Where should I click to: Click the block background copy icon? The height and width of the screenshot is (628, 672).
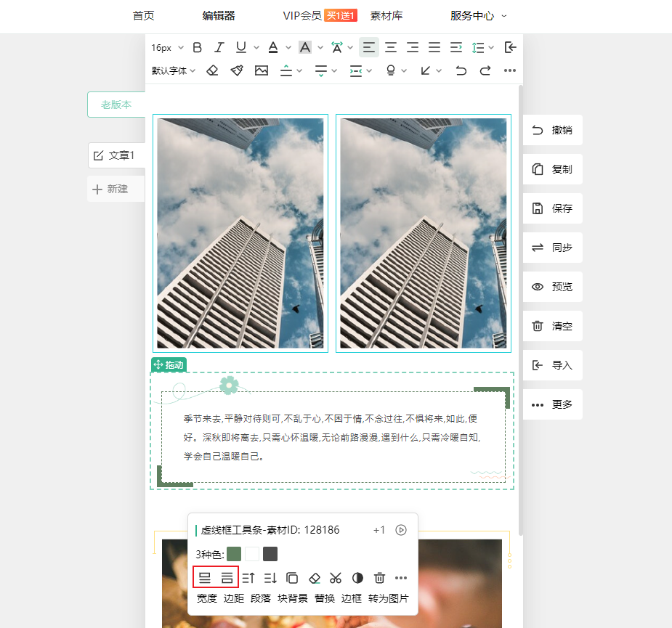coord(292,578)
